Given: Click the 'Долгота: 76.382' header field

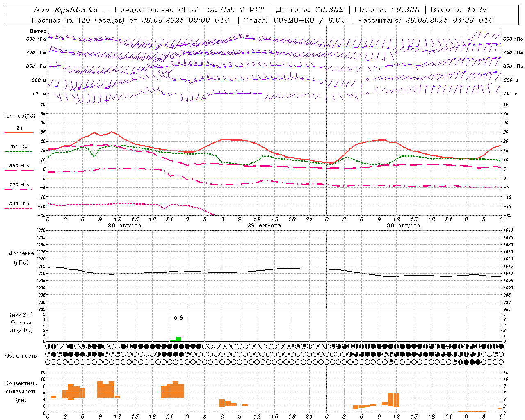Looking at the screenshot, I should (310, 10).
